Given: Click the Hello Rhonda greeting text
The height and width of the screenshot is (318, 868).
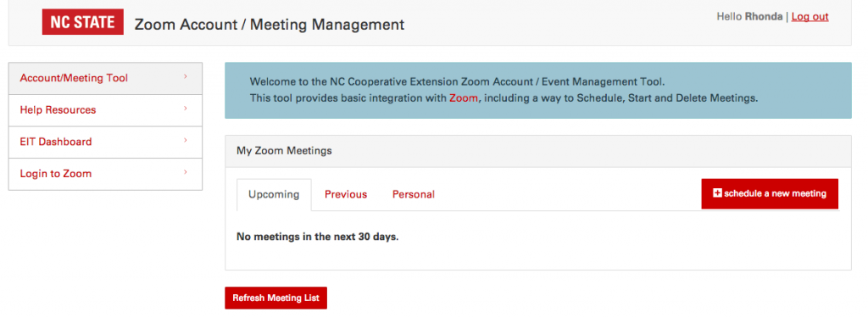Looking at the screenshot, I should (749, 17).
